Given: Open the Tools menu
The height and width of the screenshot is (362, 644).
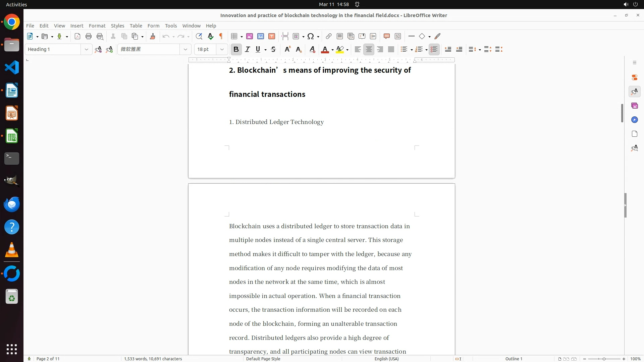Looking at the screenshot, I should tap(171, 26).
